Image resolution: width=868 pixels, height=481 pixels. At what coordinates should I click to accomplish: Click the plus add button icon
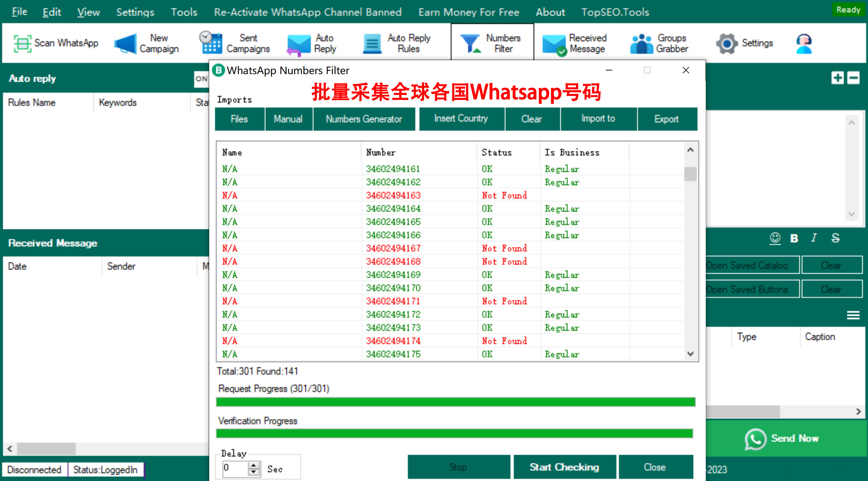pos(837,78)
